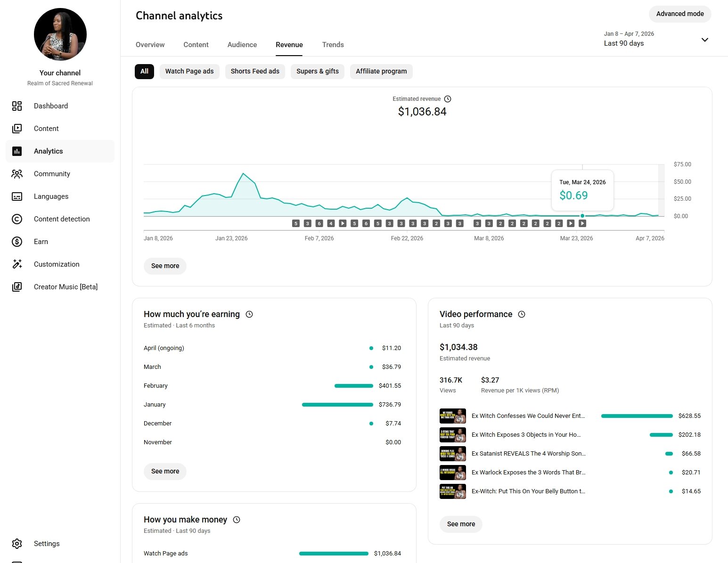Open Ex Witch Confesses video thumbnail
Screen dimensions: 728x563
pyautogui.click(x=452, y=416)
